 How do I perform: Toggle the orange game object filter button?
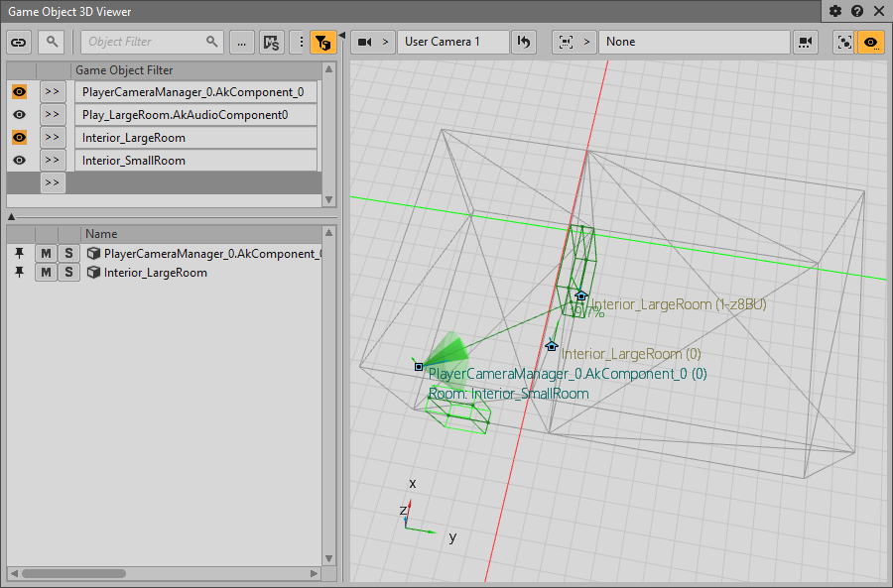coord(322,42)
